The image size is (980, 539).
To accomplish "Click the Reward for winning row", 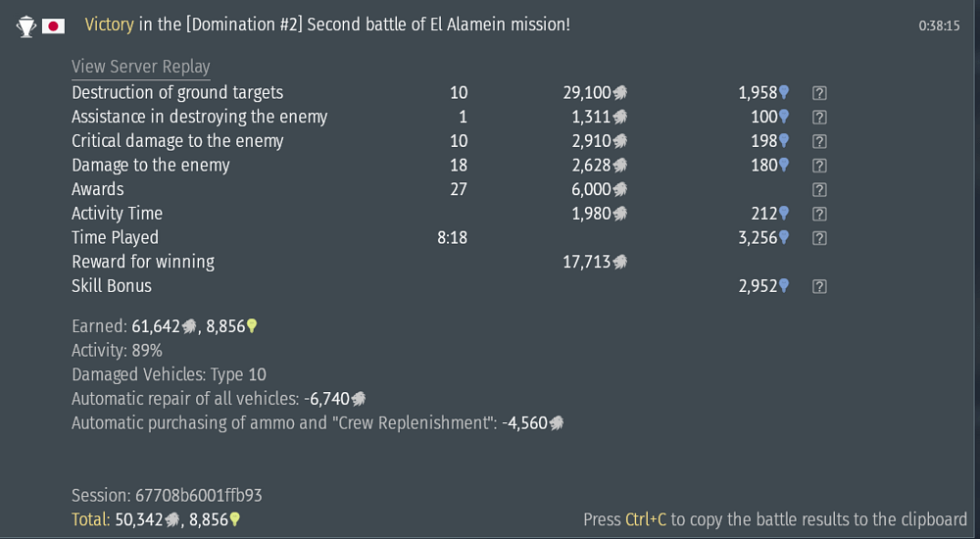I will pyautogui.click(x=143, y=262).
